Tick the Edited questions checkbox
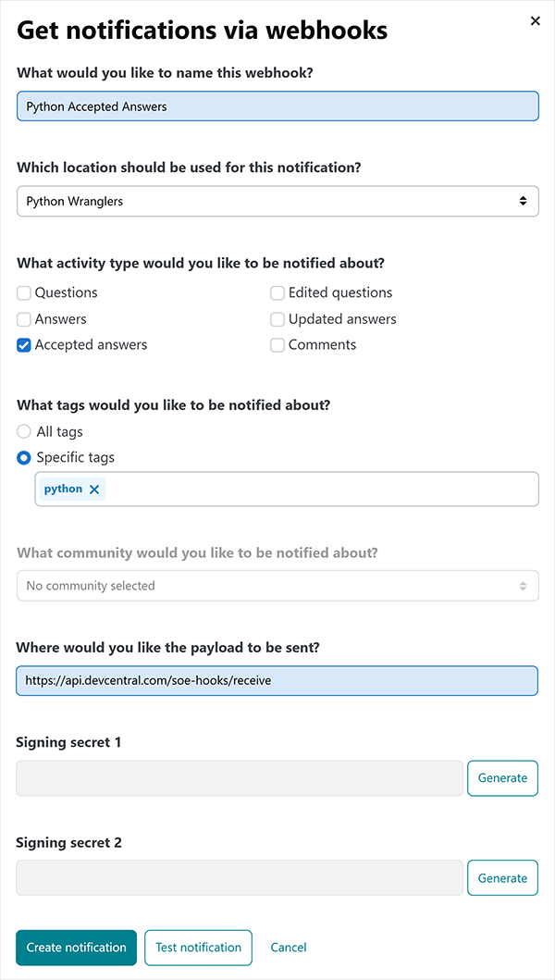The image size is (555, 980). [x=277, y=293]
